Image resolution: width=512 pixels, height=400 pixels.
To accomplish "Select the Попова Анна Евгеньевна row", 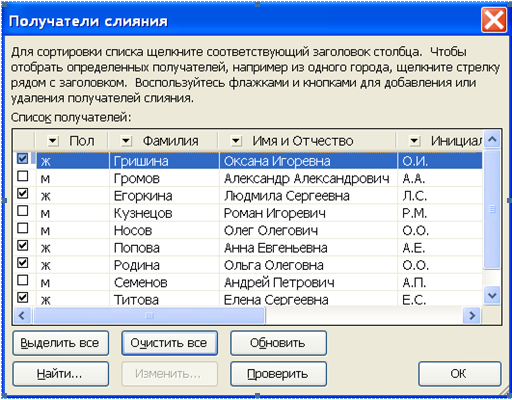I will [x=259, y=248].
